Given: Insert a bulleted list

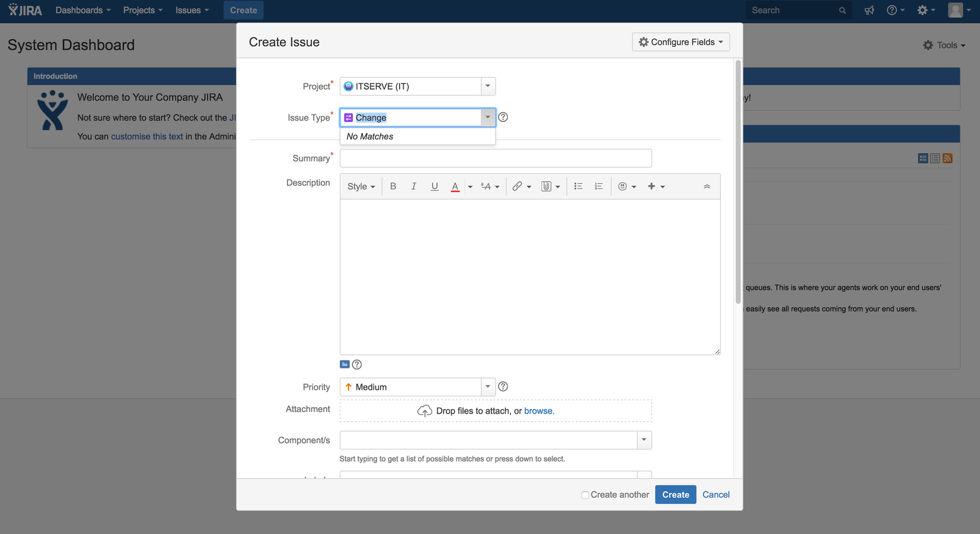Looking at the screenshot, I should pyautogui.click(x=579, y=186).
